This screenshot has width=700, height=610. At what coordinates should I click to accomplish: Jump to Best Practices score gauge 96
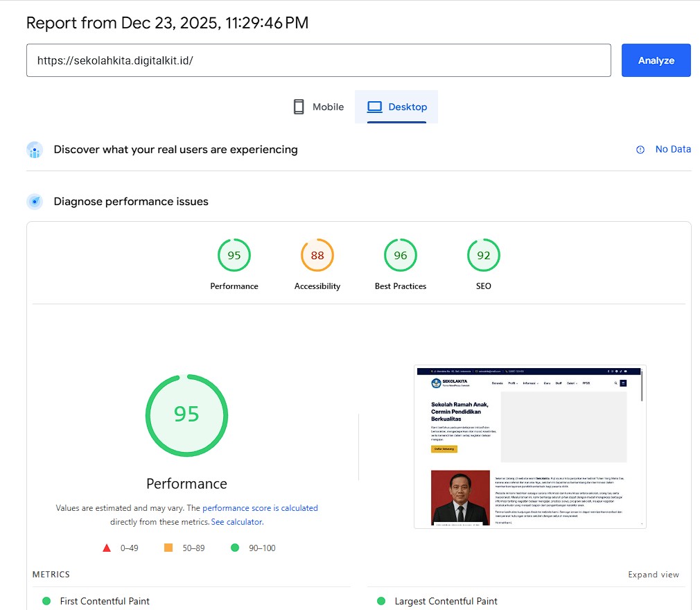coord(401,256)
